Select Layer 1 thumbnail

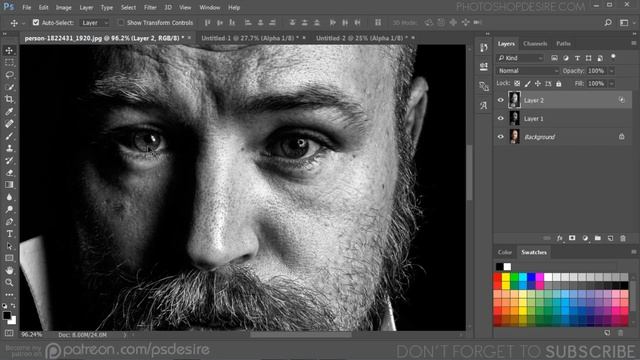click(514, 118)
